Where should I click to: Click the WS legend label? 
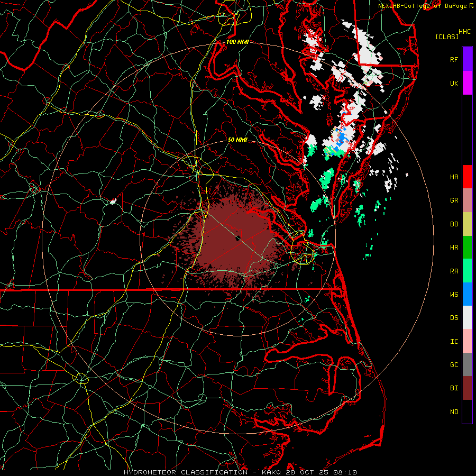coord(454,295)
